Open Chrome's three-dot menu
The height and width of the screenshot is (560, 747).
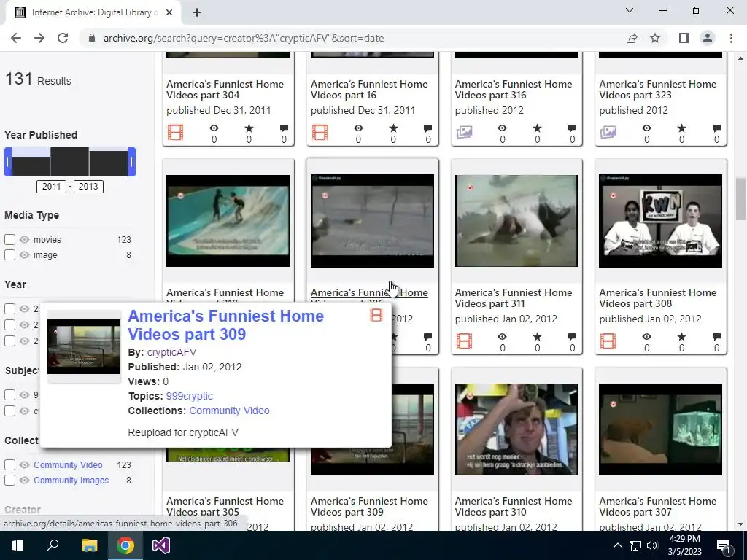tap(731, 38)
